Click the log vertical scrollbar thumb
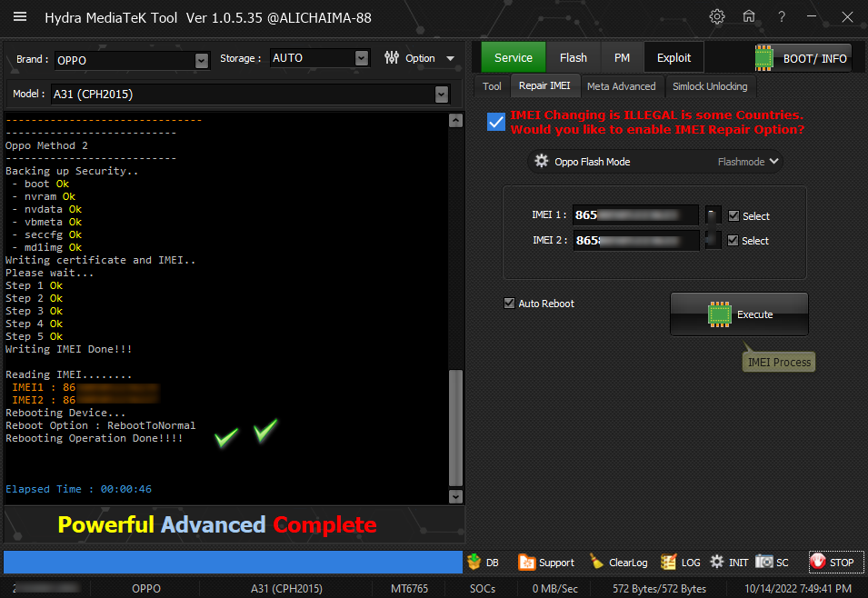Screen dimensions: 868x598 (x=455, y=427)
